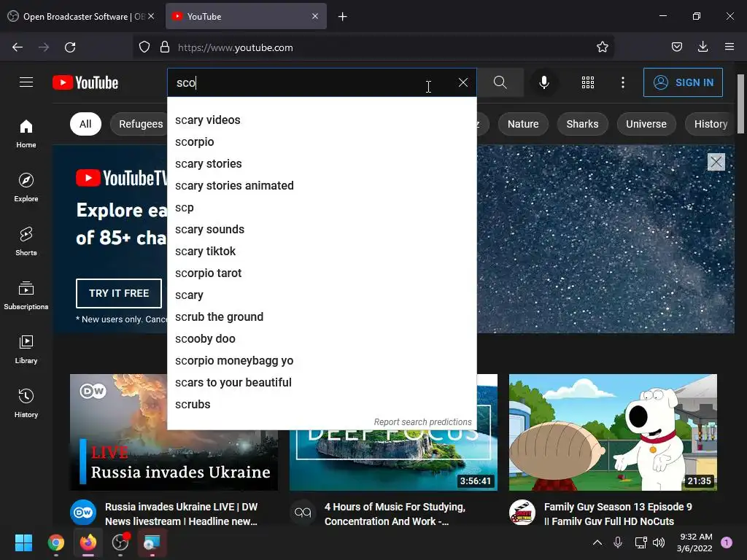Select the Universe filter chip

click(646, 124)
